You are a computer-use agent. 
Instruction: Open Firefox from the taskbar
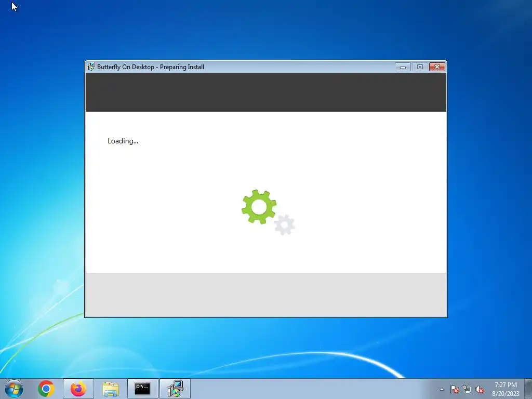[78, 389]
